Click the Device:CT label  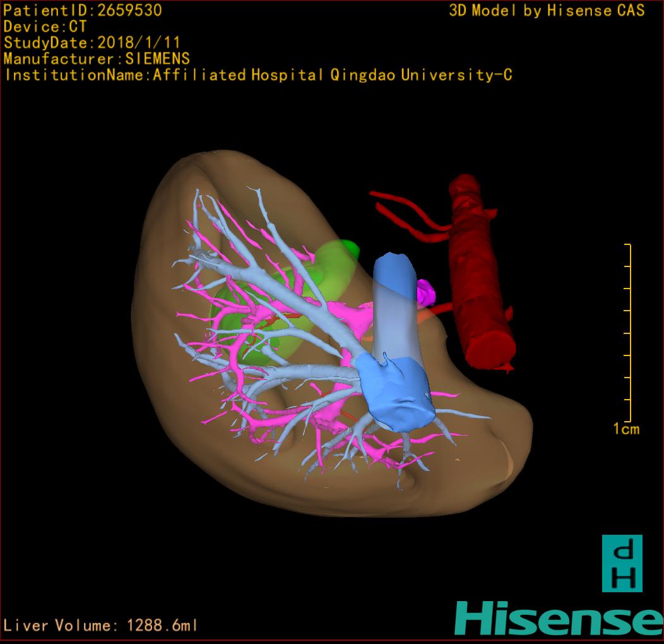[45, 27]
